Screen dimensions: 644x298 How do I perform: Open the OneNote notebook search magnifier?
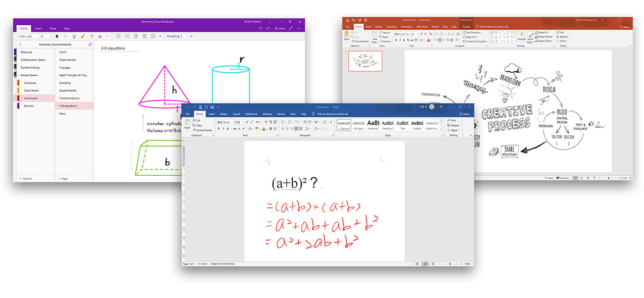[x=90, y=44]
